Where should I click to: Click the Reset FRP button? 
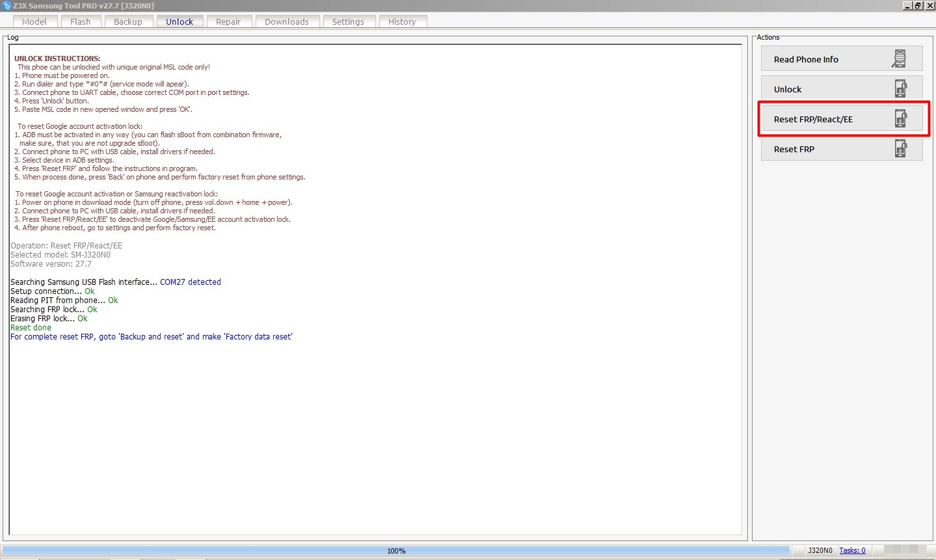coord(842,148)
